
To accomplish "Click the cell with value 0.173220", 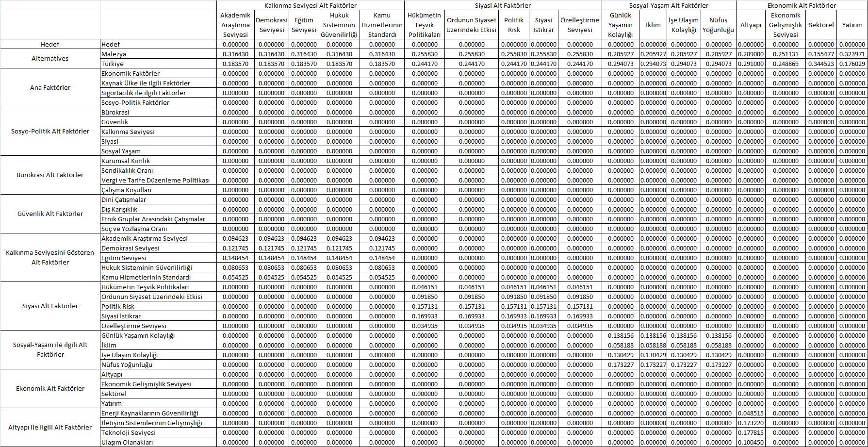I will click(x=751, y=423).
